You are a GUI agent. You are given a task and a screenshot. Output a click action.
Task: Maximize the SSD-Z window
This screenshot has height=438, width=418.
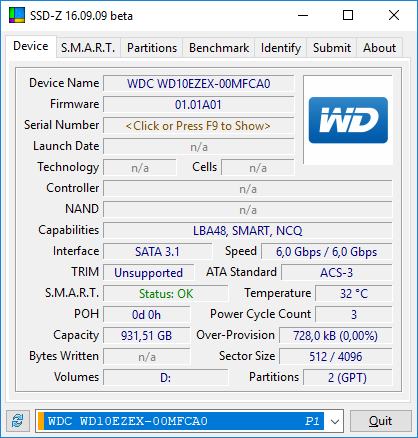tap(348, 15)
